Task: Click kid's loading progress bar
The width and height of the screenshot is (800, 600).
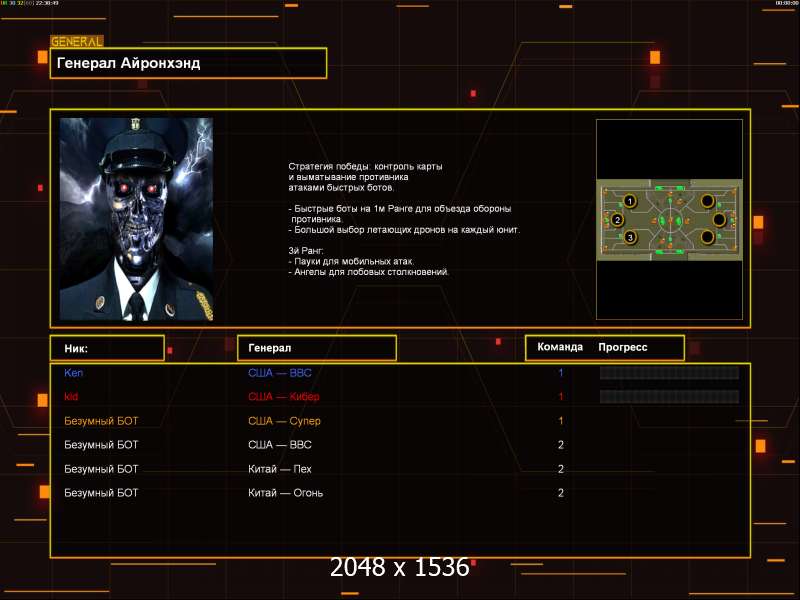Action: pyautogui.click(x=669, y=396)
